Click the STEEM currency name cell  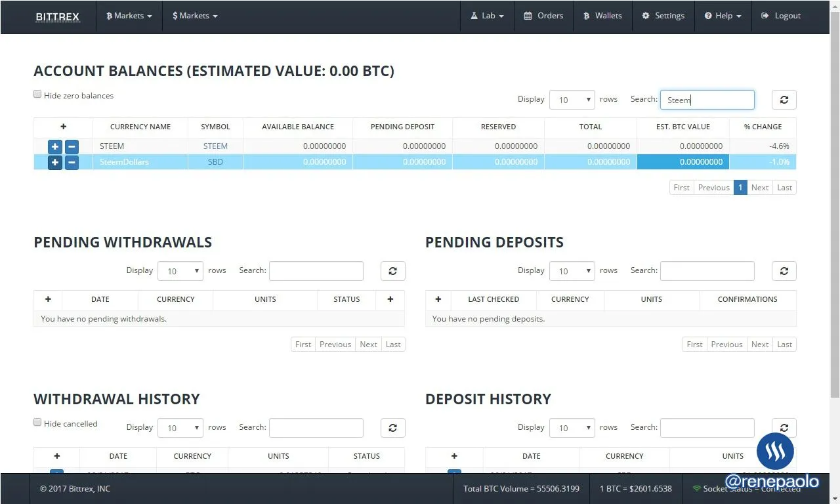pyautogui.click(x=140, y=146)
